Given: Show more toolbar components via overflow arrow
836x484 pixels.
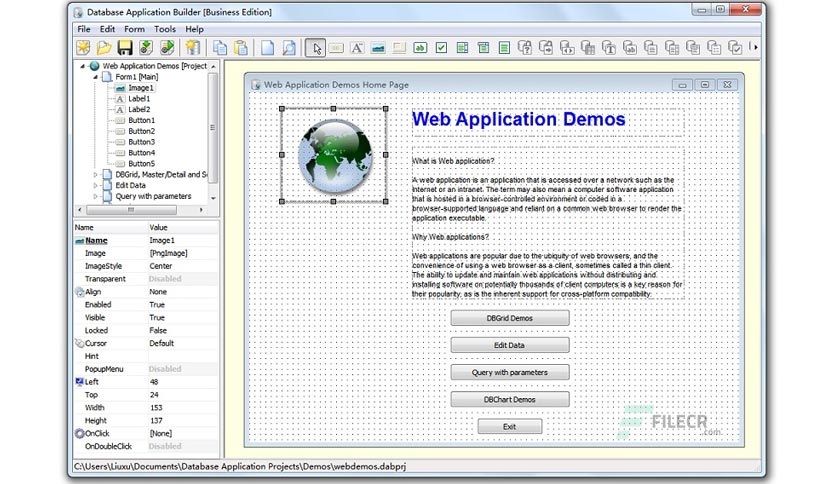Looking at the screenshot, I should (754, 47).
